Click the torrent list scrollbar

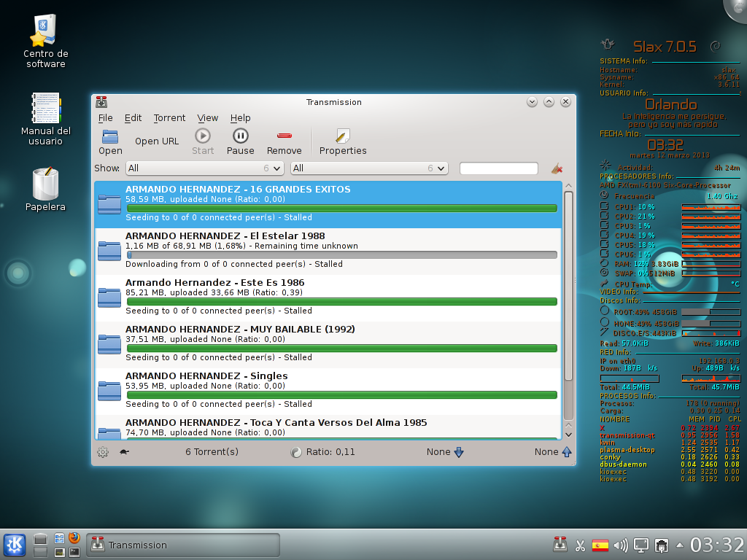pos(568,286)
